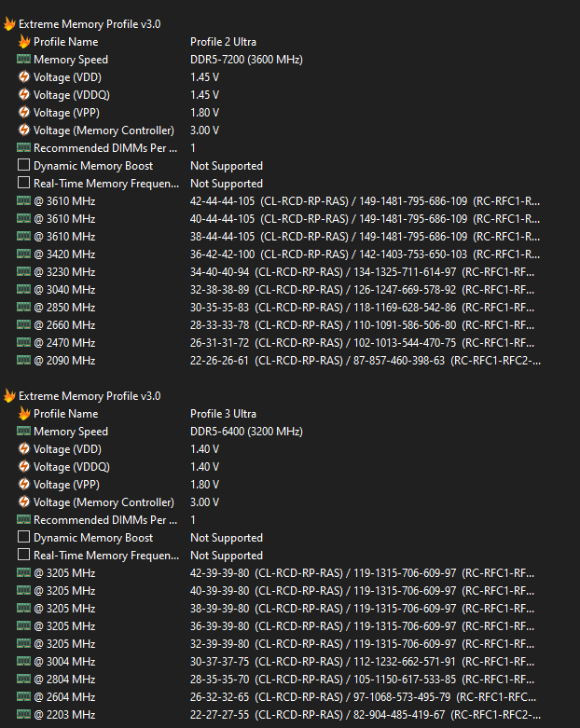Click the memory icon beside @ 2804 MHz
The width and height of the screenshot is (580, 728).
coord(23,679)
